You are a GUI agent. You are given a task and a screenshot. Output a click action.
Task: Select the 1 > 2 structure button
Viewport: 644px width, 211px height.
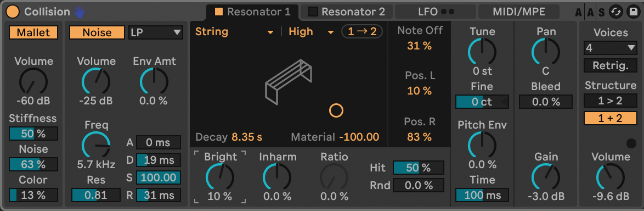(x=611, y=101)
